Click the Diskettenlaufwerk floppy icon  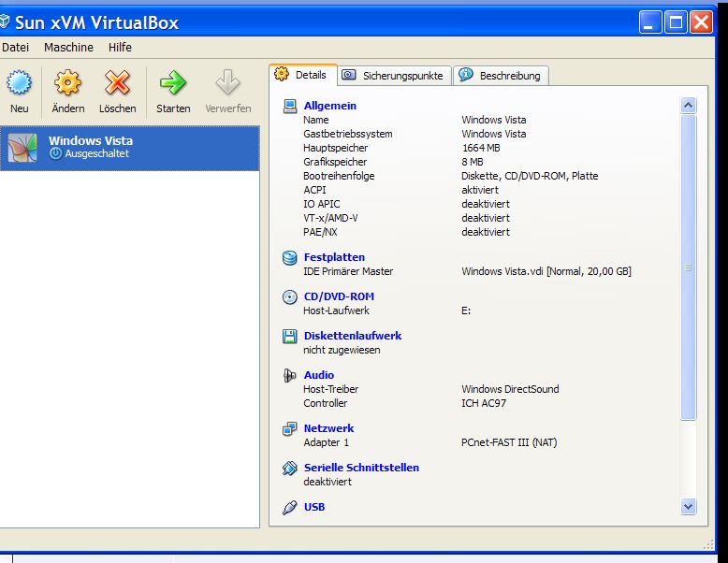point(289,336)
